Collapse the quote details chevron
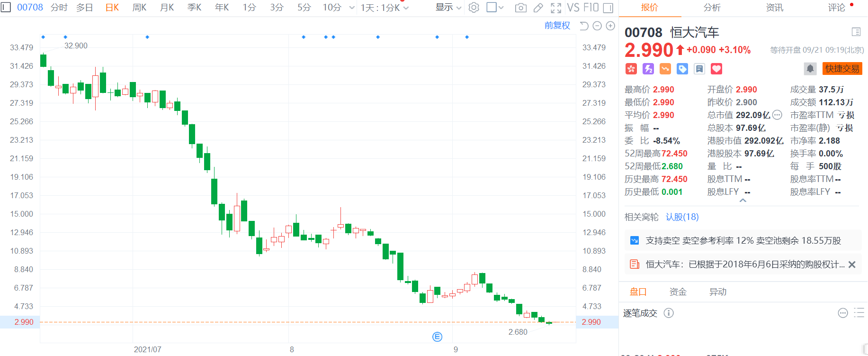This screenshot has height=356, width=868. (743, 201)
